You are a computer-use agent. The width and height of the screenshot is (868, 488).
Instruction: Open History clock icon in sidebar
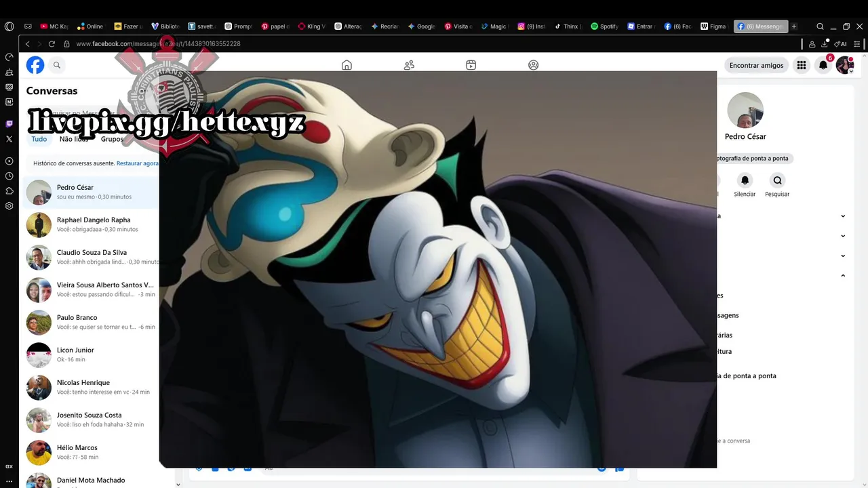[9, 176]
